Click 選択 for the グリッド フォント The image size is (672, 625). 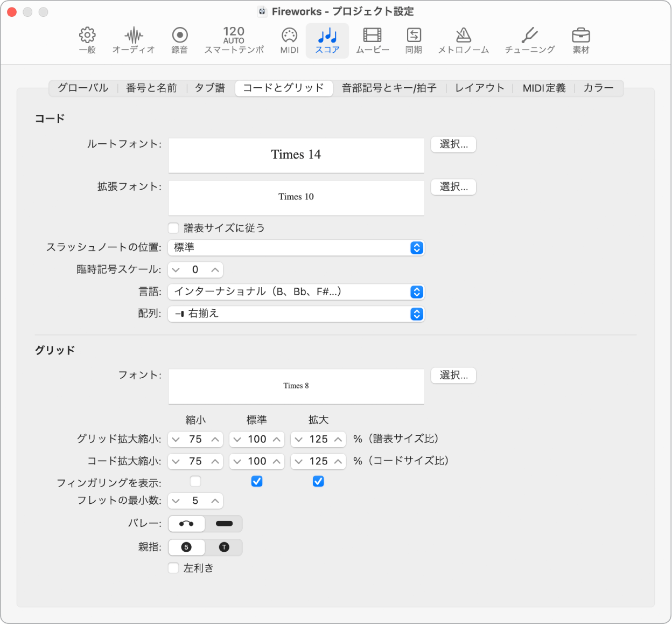pos(453,376)
